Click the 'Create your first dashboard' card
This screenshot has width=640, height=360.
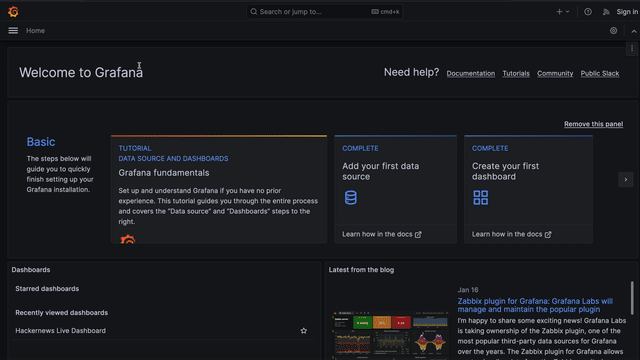pos(529,189)
